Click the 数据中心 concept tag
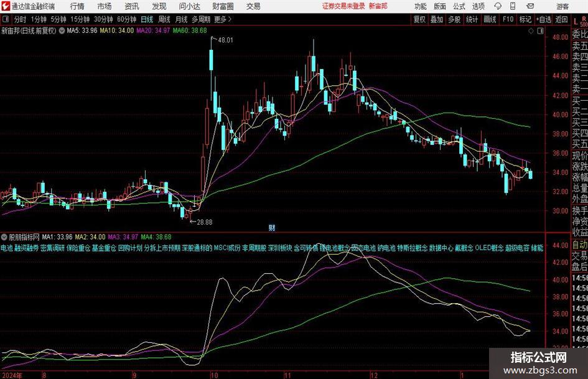Image resolution: width=588 pixels, height=379 pixels. [x=441, y=248]
